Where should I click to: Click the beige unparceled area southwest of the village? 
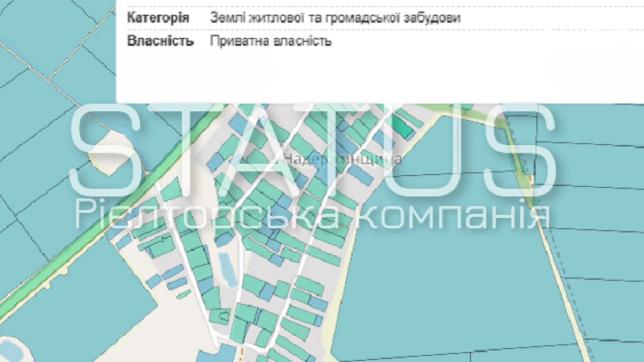click(181, 324)
